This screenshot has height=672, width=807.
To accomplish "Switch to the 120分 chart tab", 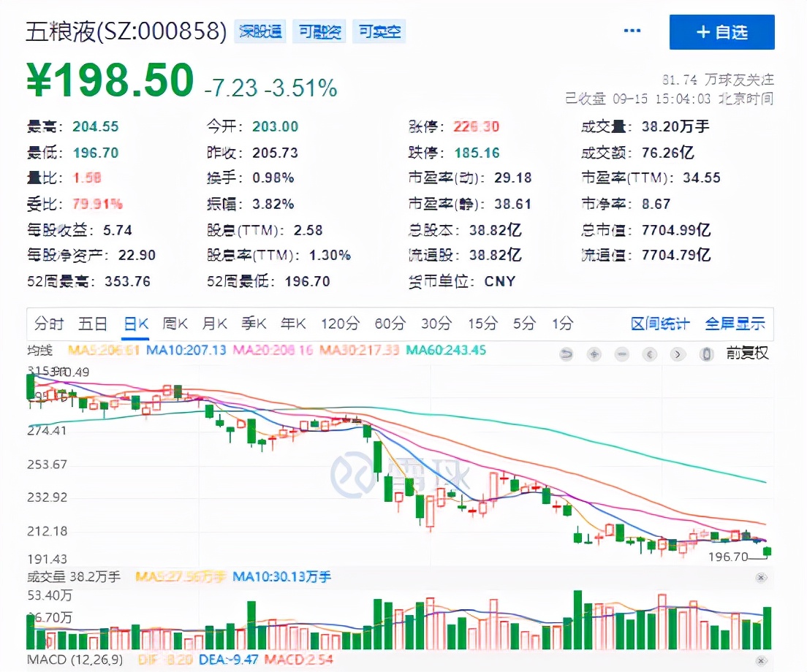I will [340, 324].
